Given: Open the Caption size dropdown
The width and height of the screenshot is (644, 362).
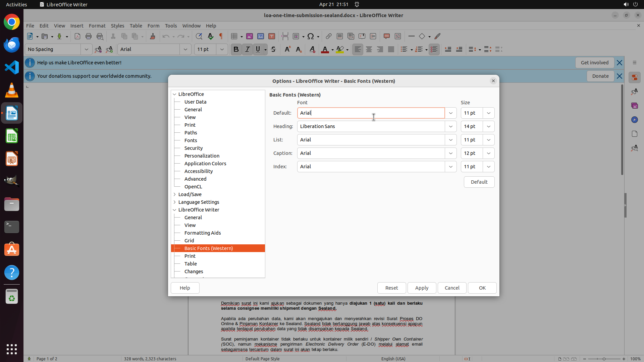Looking at the screenshot, I should pos(488,153).
